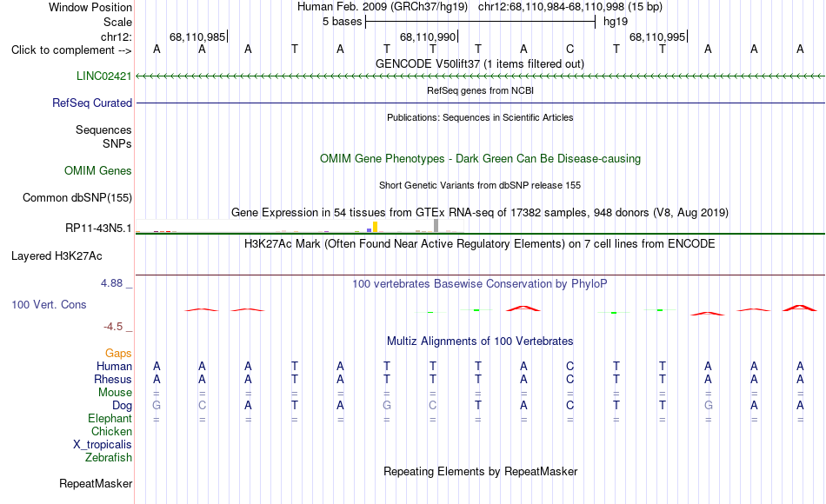Click the PhyloP Basewise Conservation title
Image resolution: width=826 pixels, height=504 pixels.
click(x=480, y=284)
